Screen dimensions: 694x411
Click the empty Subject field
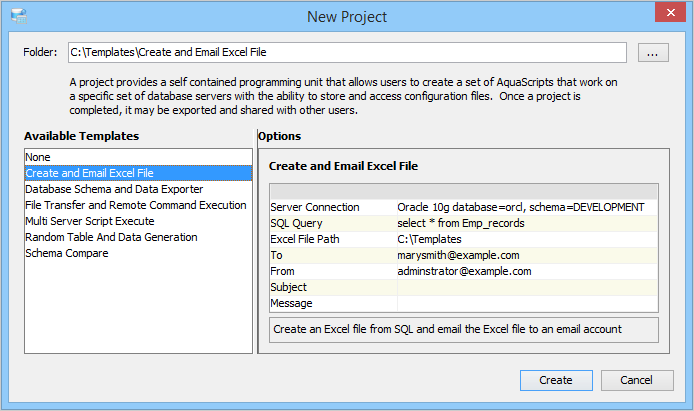[x=527, y=287]
